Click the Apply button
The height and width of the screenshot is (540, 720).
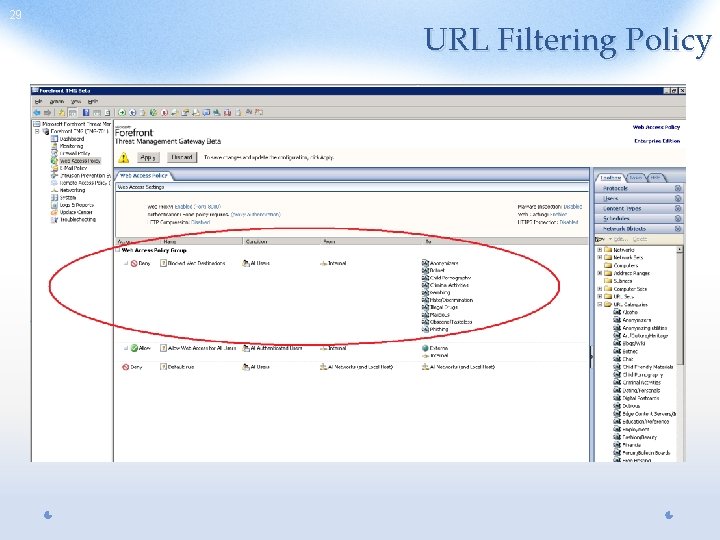tap(148, 158)
